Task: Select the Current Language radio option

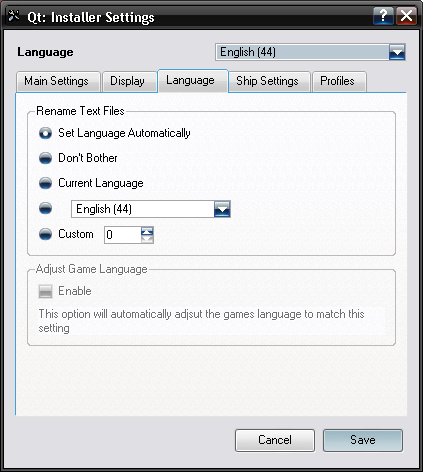Action: click(45, 183)
